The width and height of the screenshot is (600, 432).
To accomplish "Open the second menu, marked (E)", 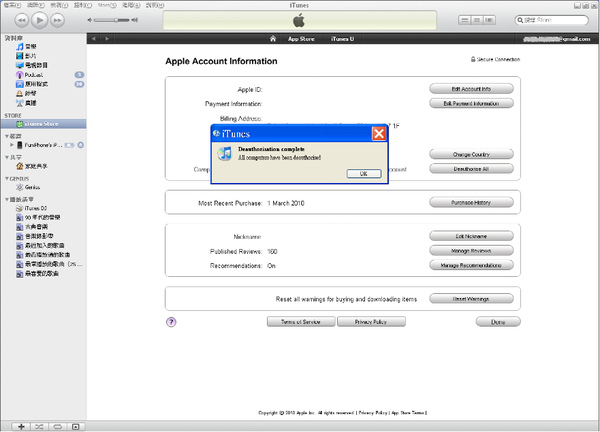I will 36,5.
